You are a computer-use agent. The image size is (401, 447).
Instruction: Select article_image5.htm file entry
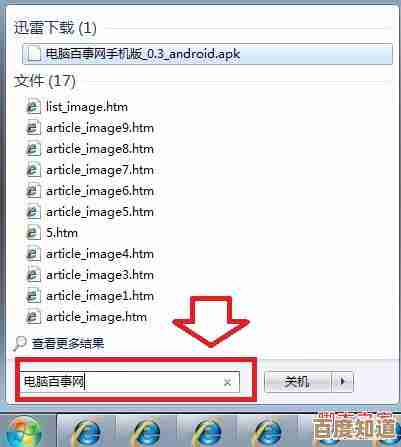pyautogui.click(x=100, y=212)
